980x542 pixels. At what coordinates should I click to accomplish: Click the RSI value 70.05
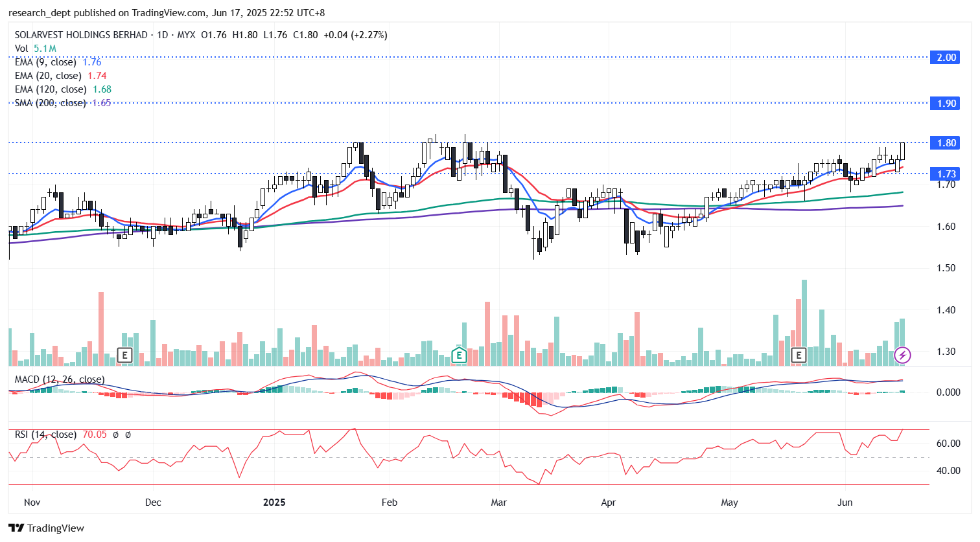95,435
